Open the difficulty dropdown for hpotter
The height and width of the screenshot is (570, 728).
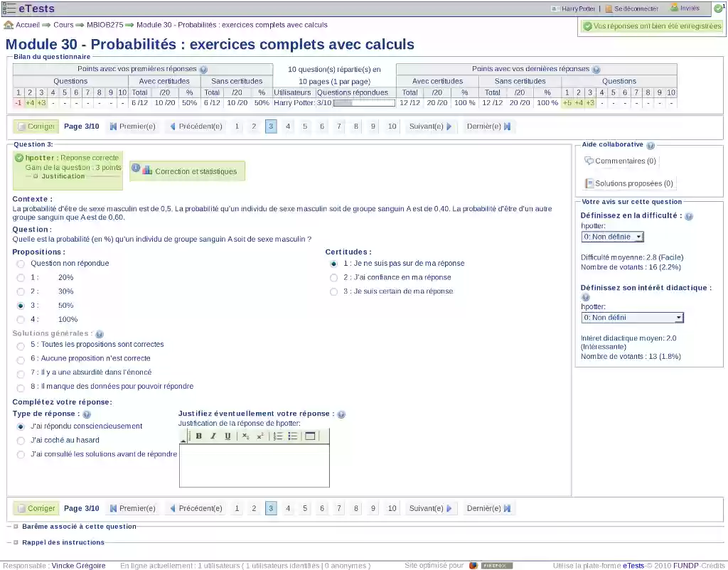[x=611, y=237]
